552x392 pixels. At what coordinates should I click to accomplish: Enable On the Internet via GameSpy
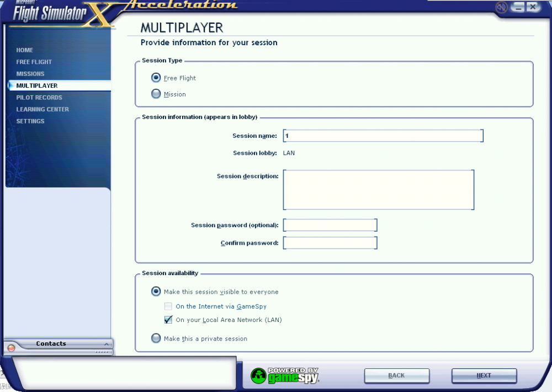coord(168,307)
